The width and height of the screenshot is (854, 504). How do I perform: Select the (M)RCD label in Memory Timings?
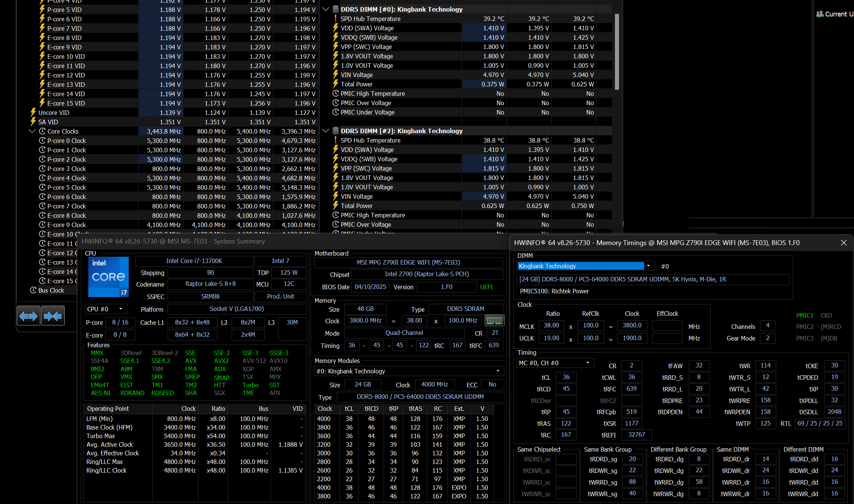(831, 327)
